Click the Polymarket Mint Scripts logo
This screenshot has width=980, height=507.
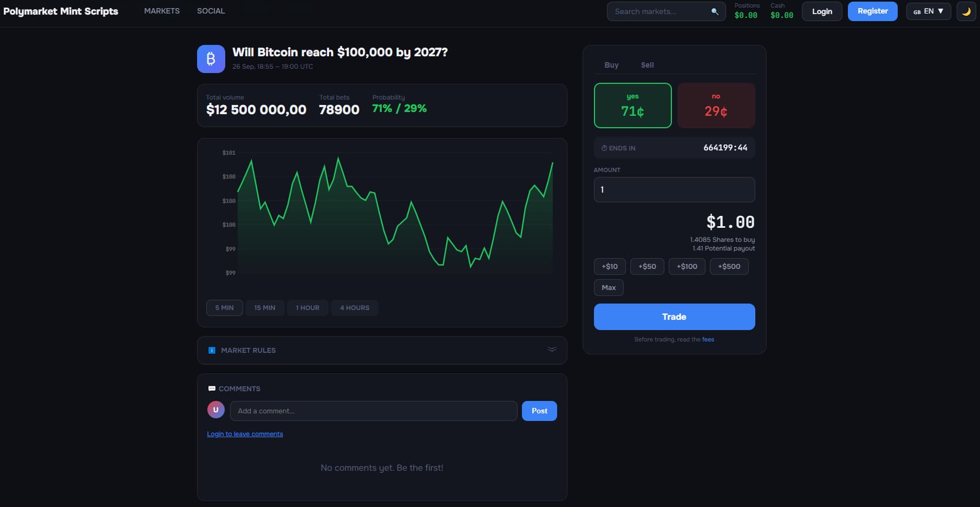point(61,11)
